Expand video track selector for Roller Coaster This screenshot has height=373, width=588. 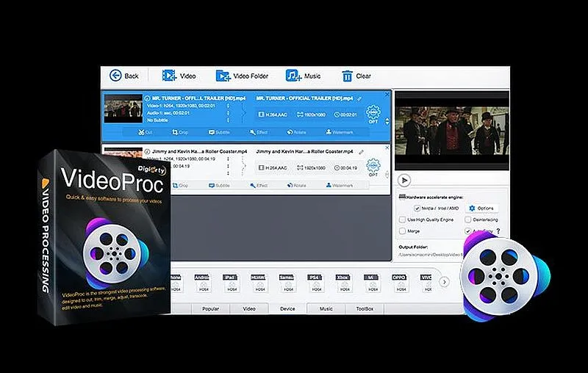tap(228, 159)
